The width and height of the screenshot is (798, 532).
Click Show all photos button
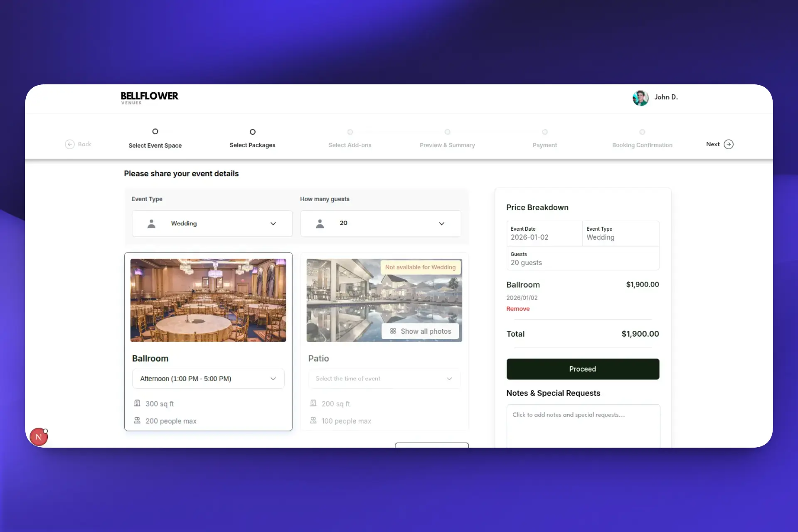(x=420, y=331)
